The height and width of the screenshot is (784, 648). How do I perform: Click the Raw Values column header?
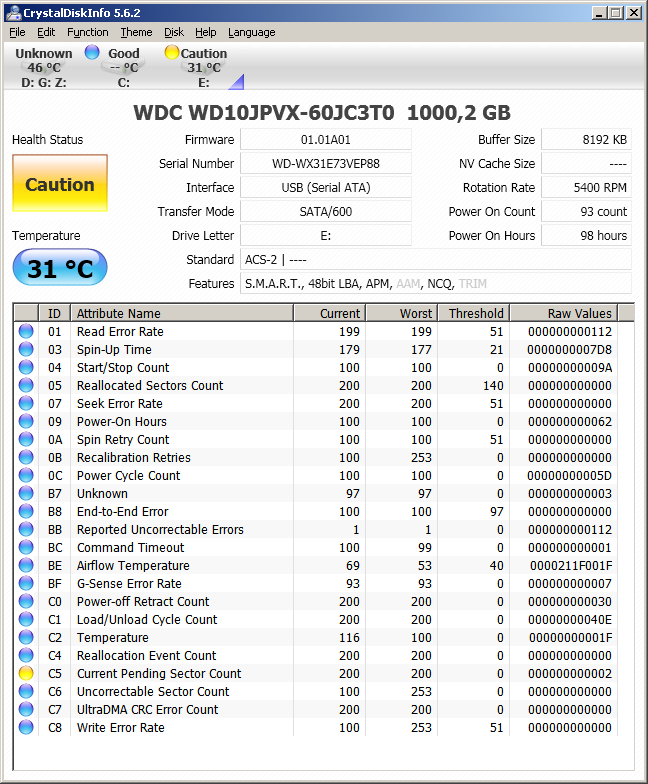tap(564, 314)
